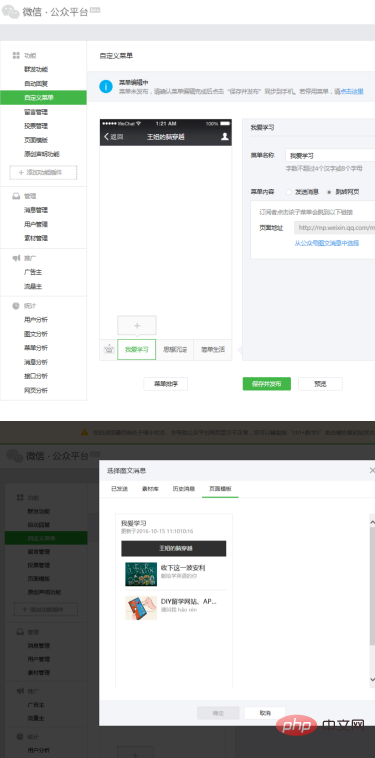The image size is (375, 758).
Task: Select the 我爱学习 menu in phone preview
Action: tap(136, 350)
